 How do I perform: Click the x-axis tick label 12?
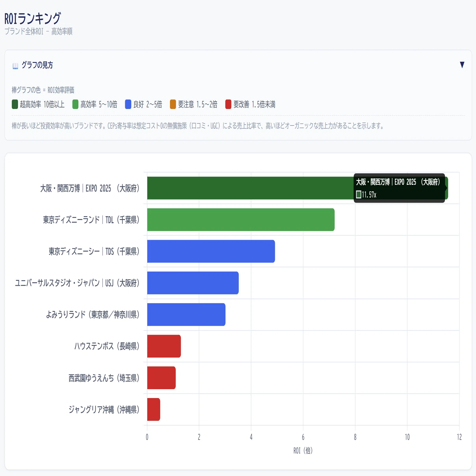coord(459,437)
